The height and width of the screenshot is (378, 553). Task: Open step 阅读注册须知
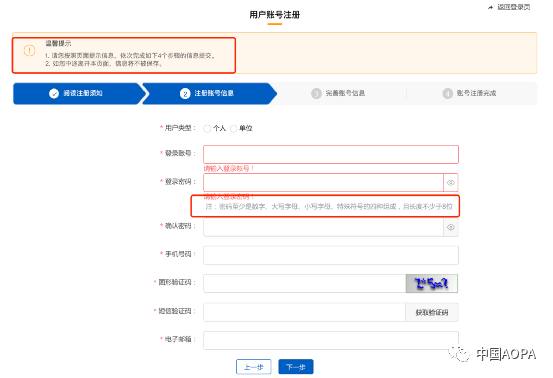[x=79, y=93]
